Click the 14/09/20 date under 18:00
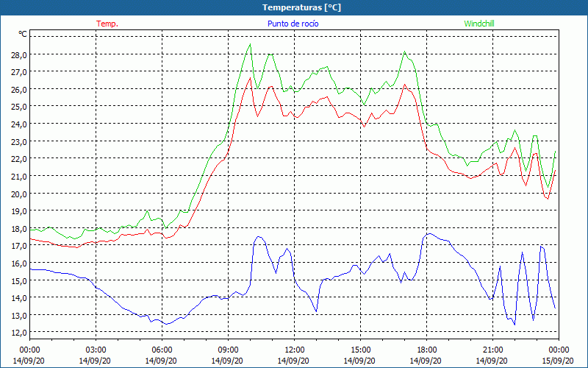 click(426, 361)
